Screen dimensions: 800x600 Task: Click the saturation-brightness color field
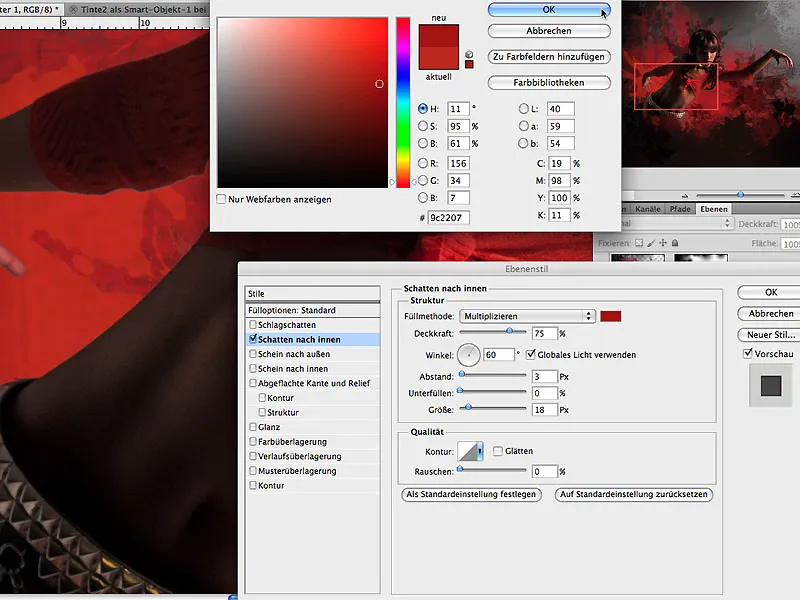click(303, 103)
